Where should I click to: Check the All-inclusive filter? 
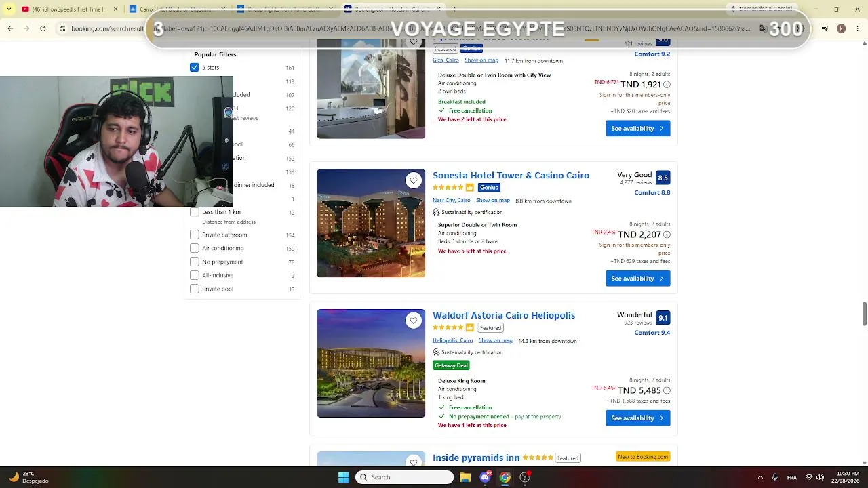195,275
